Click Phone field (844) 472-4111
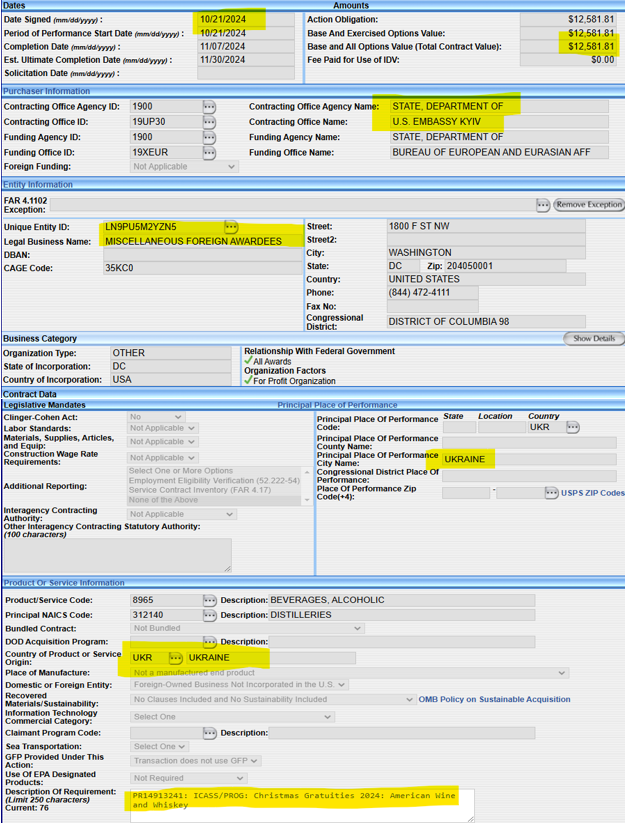Screen dimensions: 629x823 click(x=433, y=293)
